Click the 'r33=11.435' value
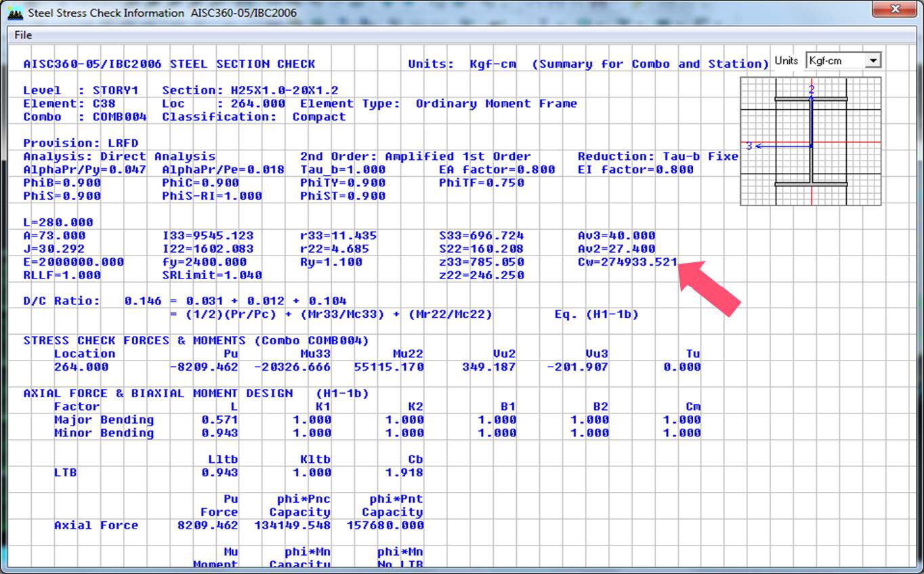 pyautogui.click(x=339, y=236)
